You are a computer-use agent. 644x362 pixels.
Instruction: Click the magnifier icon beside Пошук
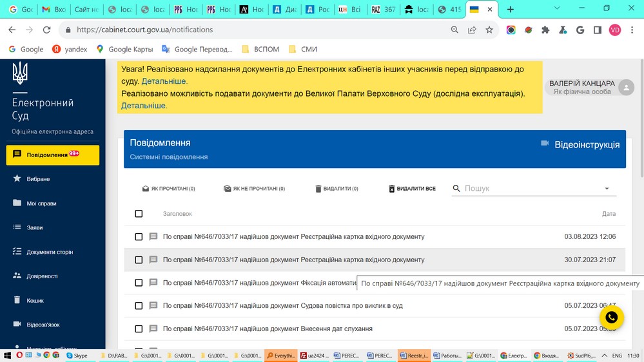[x=456, y=188]
